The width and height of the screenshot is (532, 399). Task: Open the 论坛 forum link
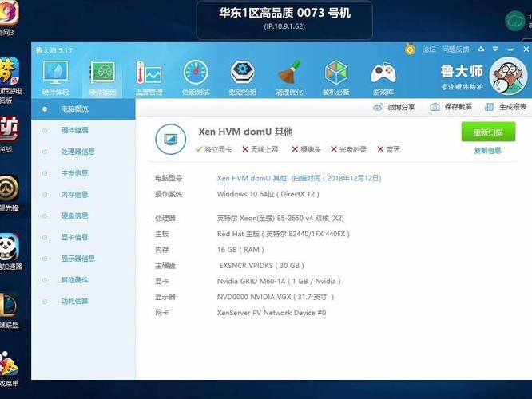tap(429, 49)
